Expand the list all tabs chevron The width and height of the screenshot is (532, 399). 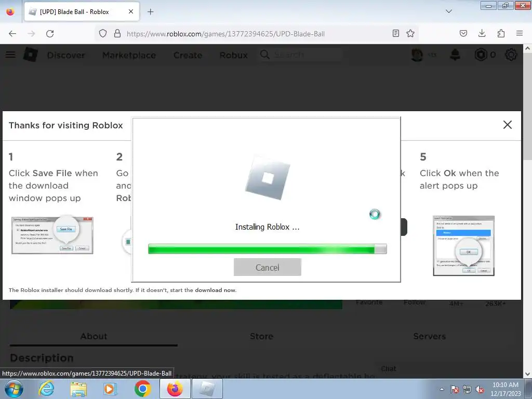pyautogui.click(x=448, y=11)
